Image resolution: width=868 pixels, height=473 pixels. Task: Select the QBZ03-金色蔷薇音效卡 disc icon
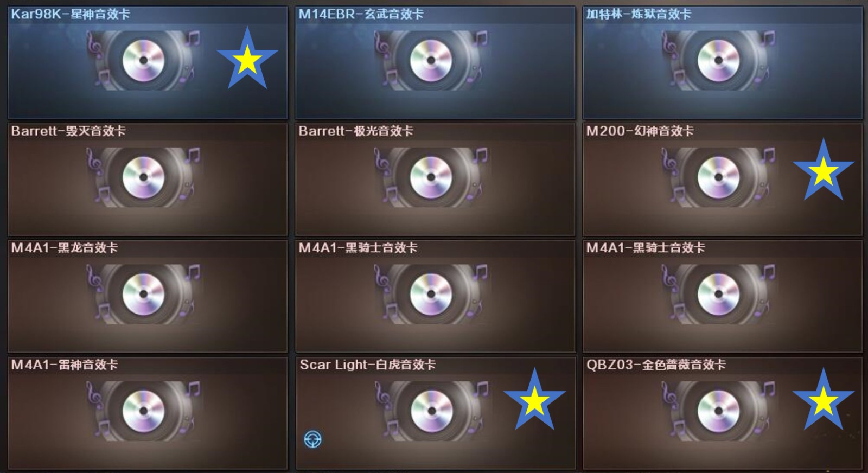pyautogui.click(x=718, y=411)
